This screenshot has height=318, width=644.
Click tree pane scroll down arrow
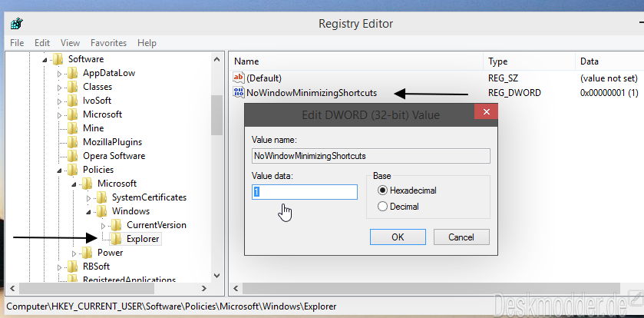(x=217, y=276)
